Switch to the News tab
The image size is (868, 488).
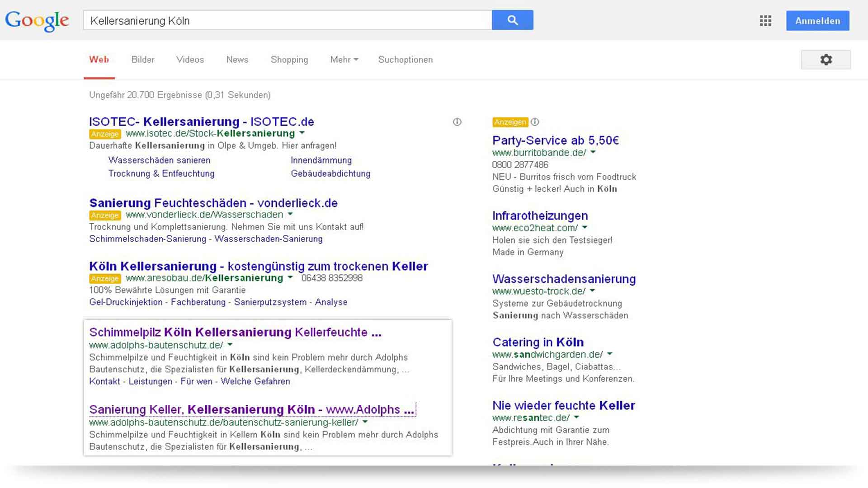click(x=237, y=60)
